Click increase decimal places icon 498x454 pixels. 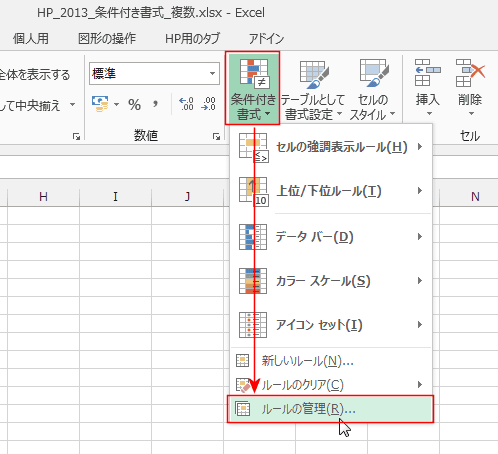pos(186,104)
